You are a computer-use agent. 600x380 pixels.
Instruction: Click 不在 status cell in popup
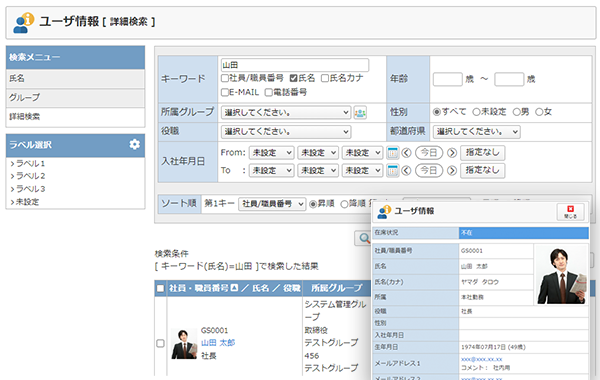523,233
